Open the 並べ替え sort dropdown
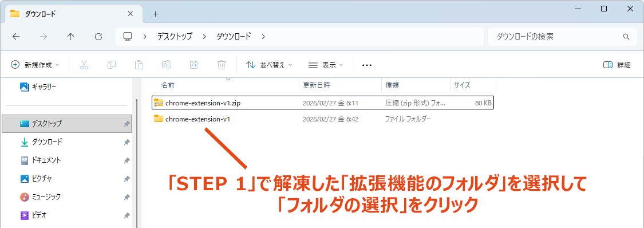This screenshot has height=228, width=644. click(x=269, y=65)
